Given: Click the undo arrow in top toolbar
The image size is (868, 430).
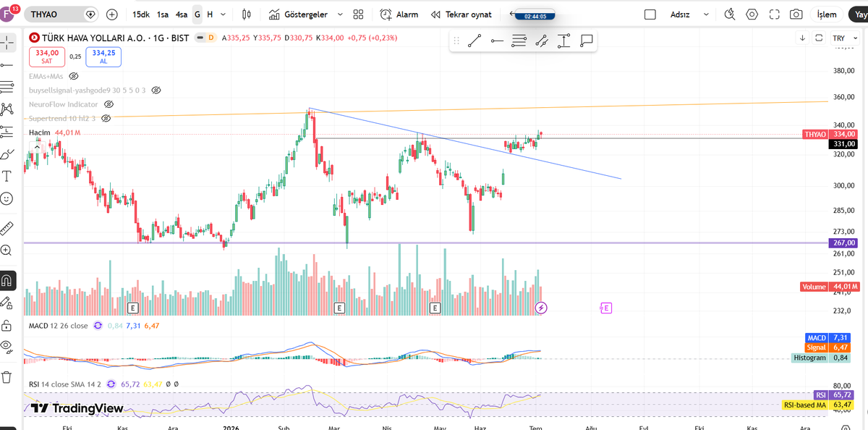Looking at the screenshot, I should pos(512,14).
